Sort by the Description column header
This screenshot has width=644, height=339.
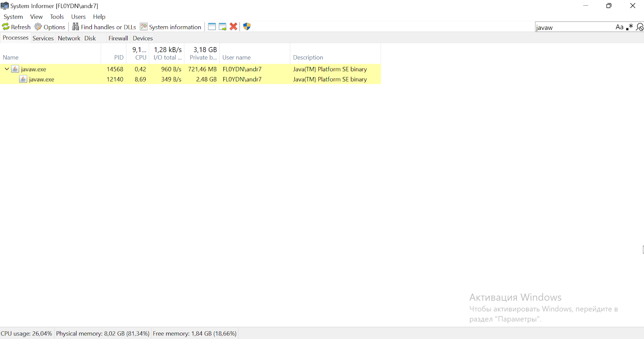(x=335, y=54)
